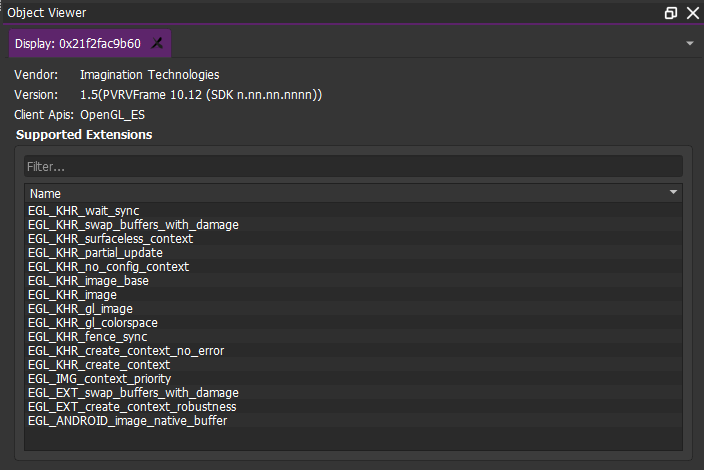Select EGL_EXT_create_context_robustness row
This screenshot has width=704, height=470.
click(x=353, y=407)
